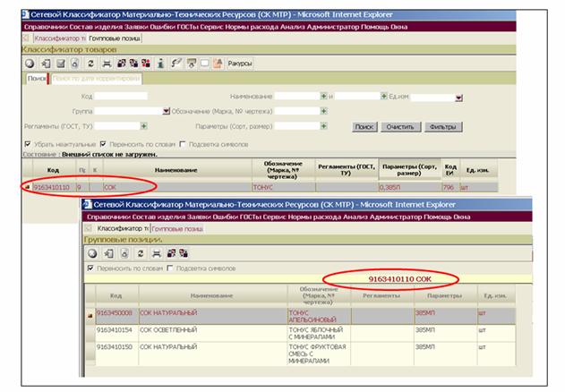Open Помощь menu in the lower window

click(x=438, y=217)
